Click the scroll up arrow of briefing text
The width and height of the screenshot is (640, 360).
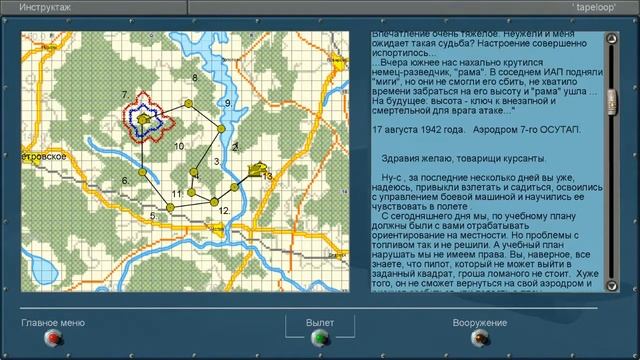click(x=611, y=39)
